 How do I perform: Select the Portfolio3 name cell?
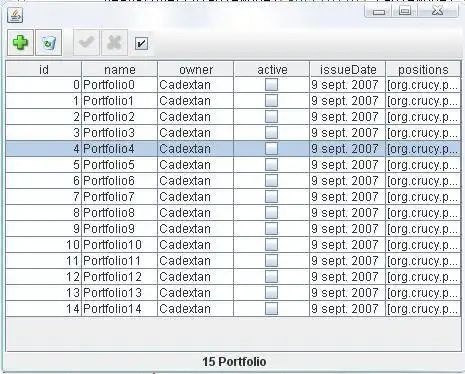coord(120,133)
